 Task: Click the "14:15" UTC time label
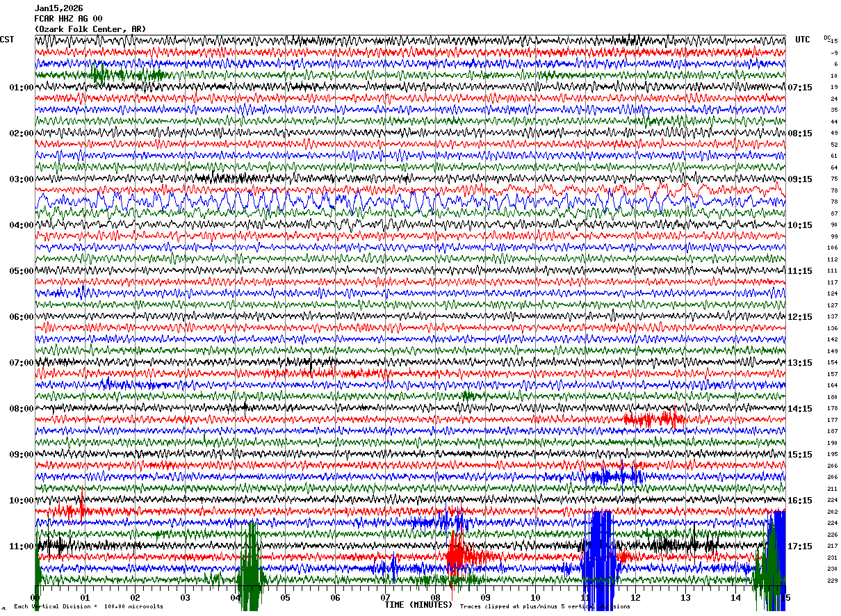pos(800,409)
